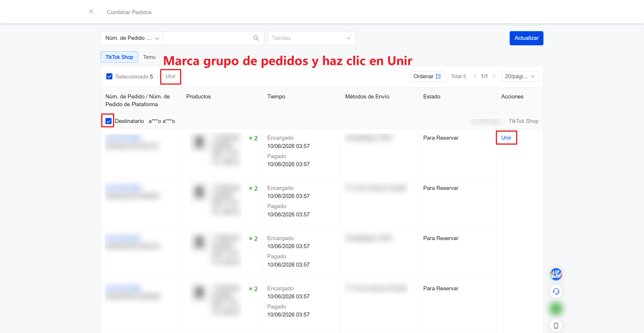This screenshot has height=333, width=644.
Task: Switch to the Temu tab
Action: tap(149, 57)
